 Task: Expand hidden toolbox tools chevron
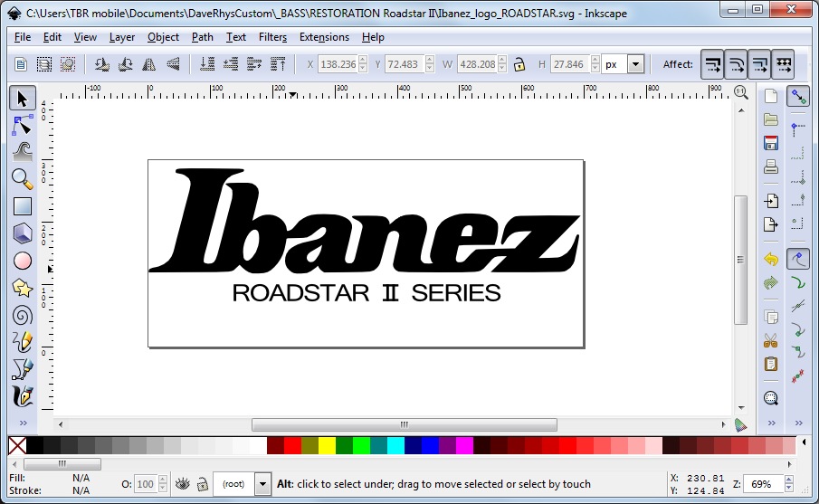23,423
